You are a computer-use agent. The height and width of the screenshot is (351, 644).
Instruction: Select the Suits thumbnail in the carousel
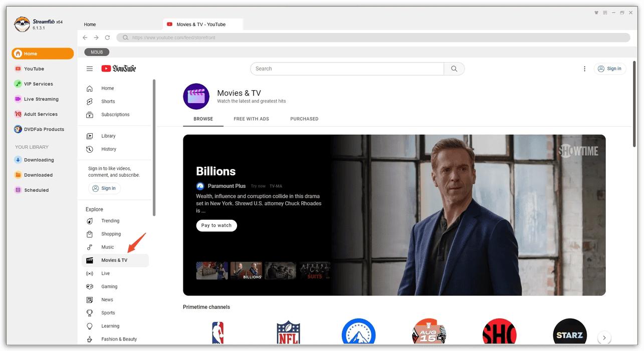314,270
